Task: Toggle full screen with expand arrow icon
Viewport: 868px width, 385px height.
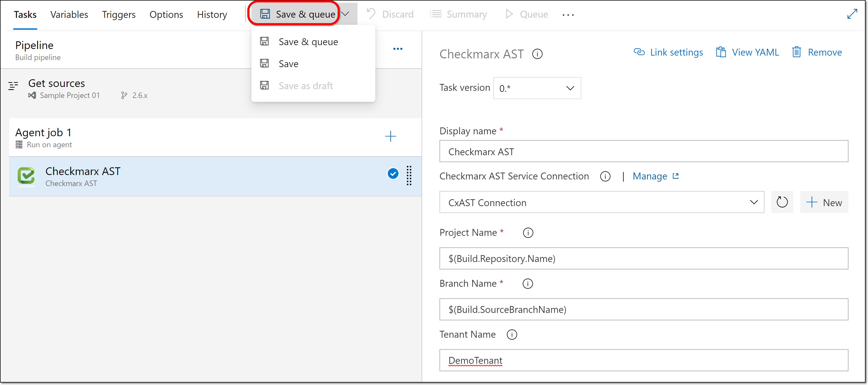Action: point(852,14)
